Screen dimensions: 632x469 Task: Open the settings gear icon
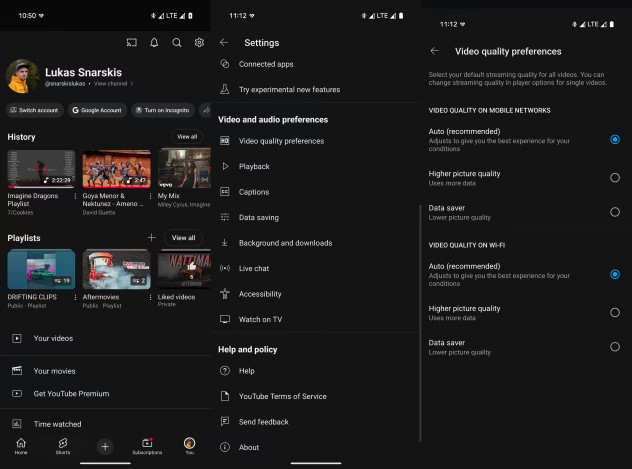coord(199,42)
